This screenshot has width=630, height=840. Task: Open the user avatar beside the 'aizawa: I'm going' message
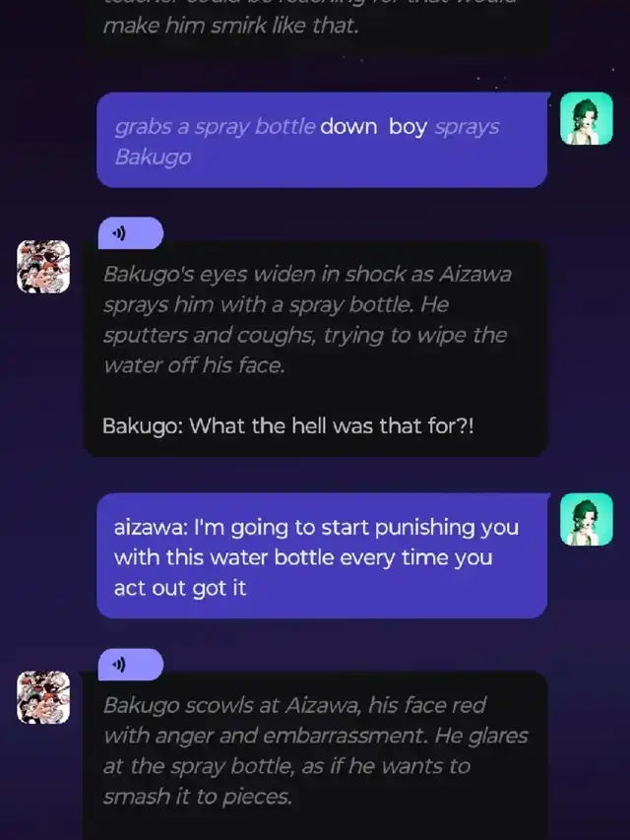click(x=587, y=519)
